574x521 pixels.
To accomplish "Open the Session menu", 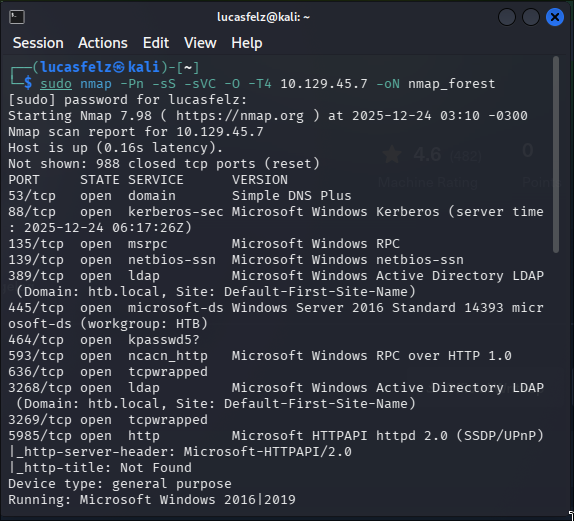I will point(38,43).
